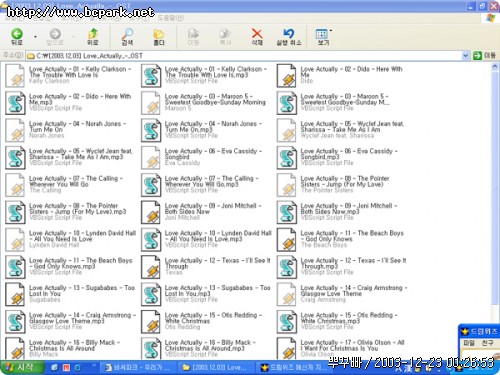Click file name '10 - Lynden David Hall ... Love.mp3'

tap(218, 236)
